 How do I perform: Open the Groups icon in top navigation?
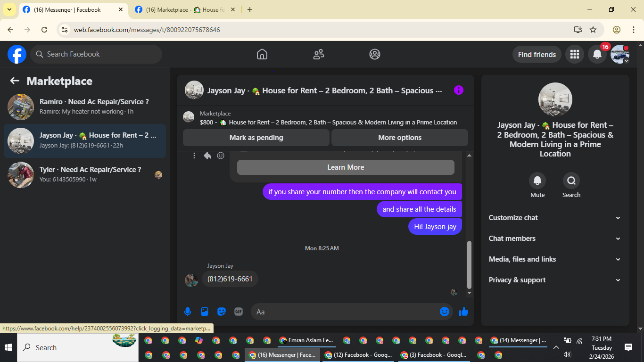(375, 54)
